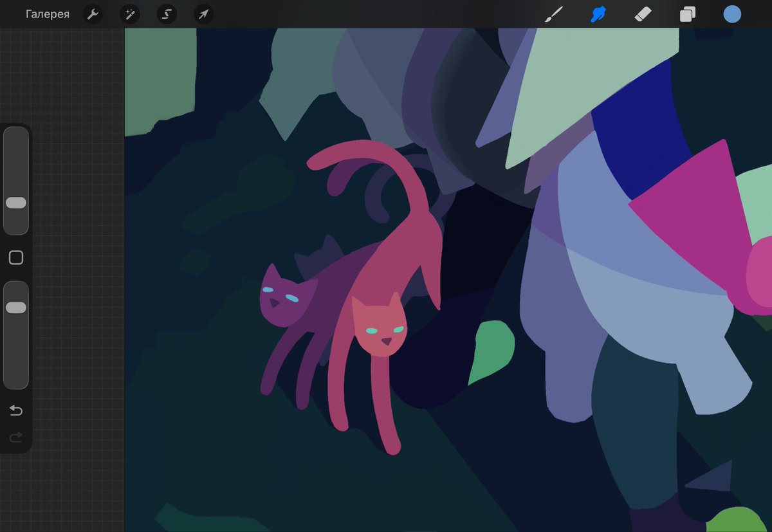Image resolution: width=772 pixels, height=532 pixels.
Task: Open the Layers panel
Action: (x=688, y=14)
